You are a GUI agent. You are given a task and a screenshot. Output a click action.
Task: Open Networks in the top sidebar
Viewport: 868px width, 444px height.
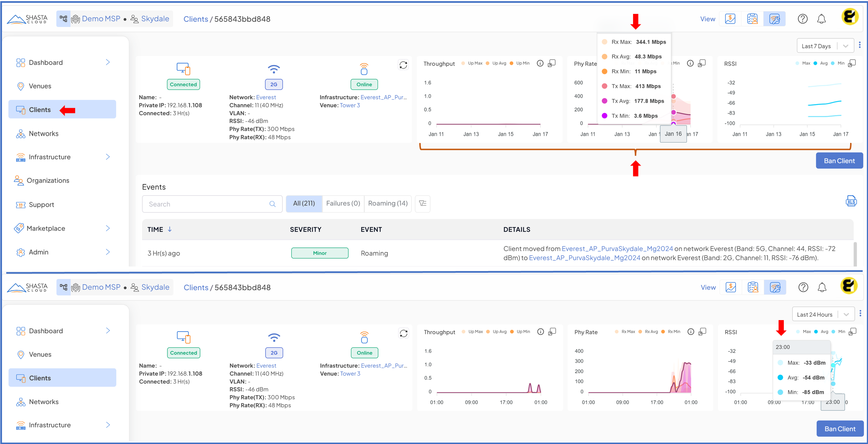[x=44, y=134]
